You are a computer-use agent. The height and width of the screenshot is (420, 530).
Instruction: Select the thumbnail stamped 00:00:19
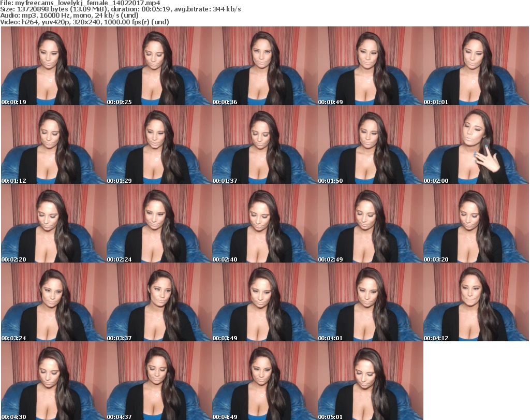pyautogui.click(x=54, y=66)
